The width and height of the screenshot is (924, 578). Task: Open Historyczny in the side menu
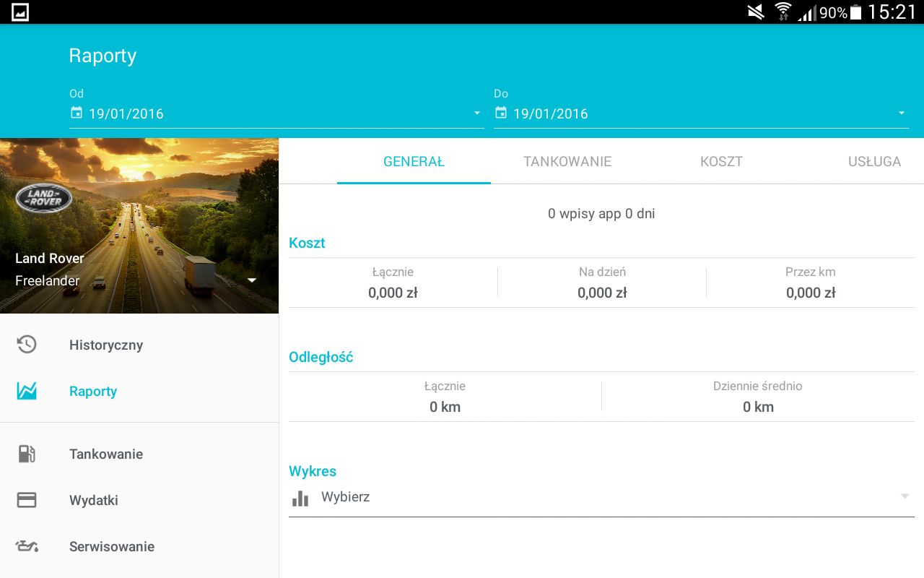(139, 345)
